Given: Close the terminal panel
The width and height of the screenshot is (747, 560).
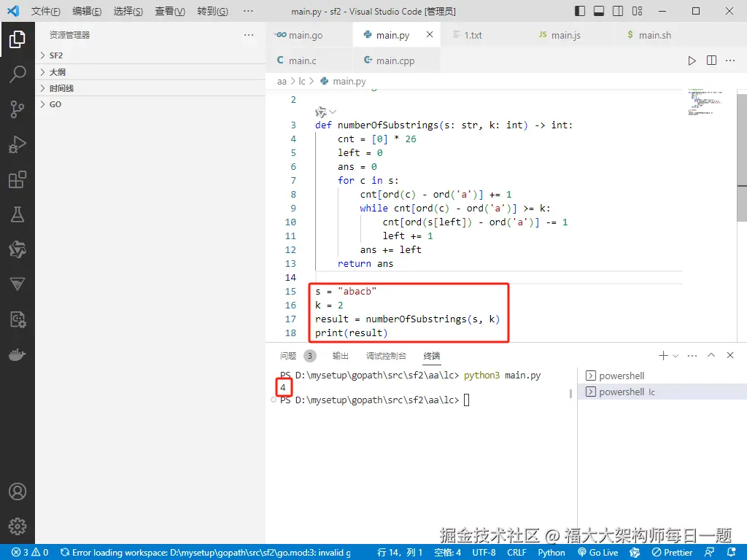Looking at the screenshot, I should (729, 355).
